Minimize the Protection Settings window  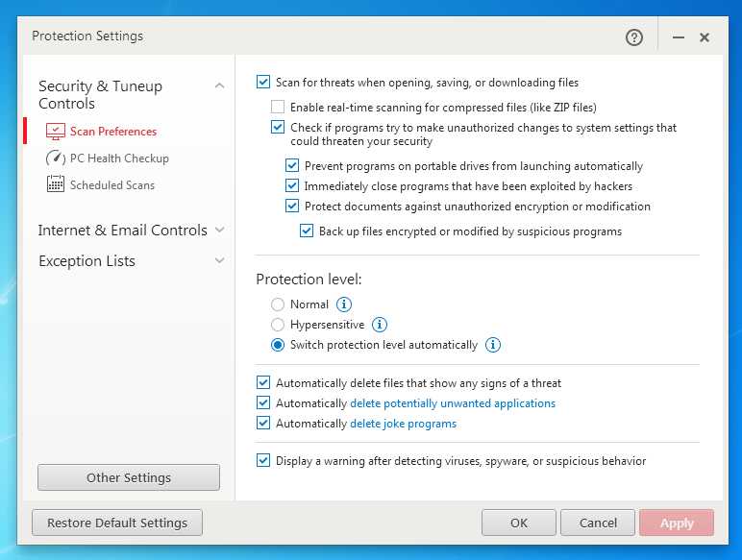(679, 37)
